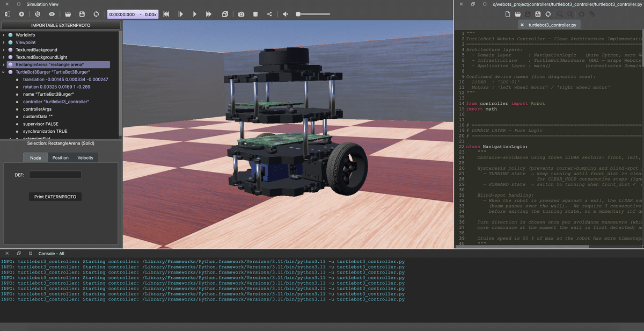
Task: Add a new node with plus icon
Action: (x=21, y=14)
